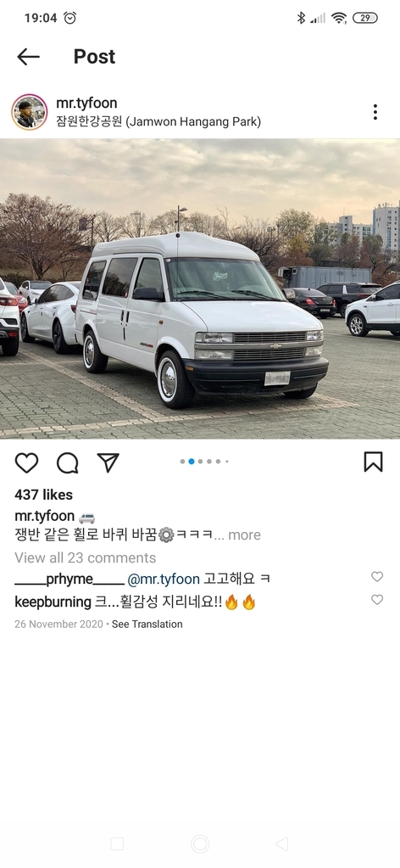The height and width of the screenshot is (868, 400).
Task: Tap the white van photo
Action: (x=200, y=288)
